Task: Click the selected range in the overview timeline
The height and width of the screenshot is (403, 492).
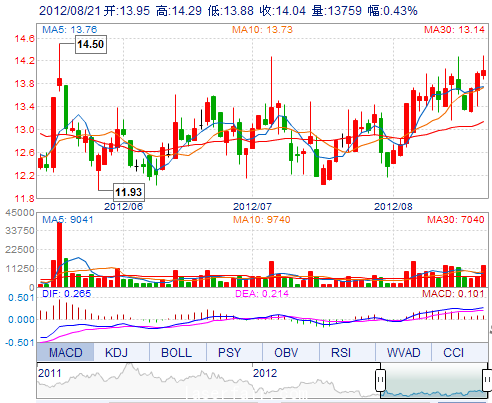Action: (434, 380)
